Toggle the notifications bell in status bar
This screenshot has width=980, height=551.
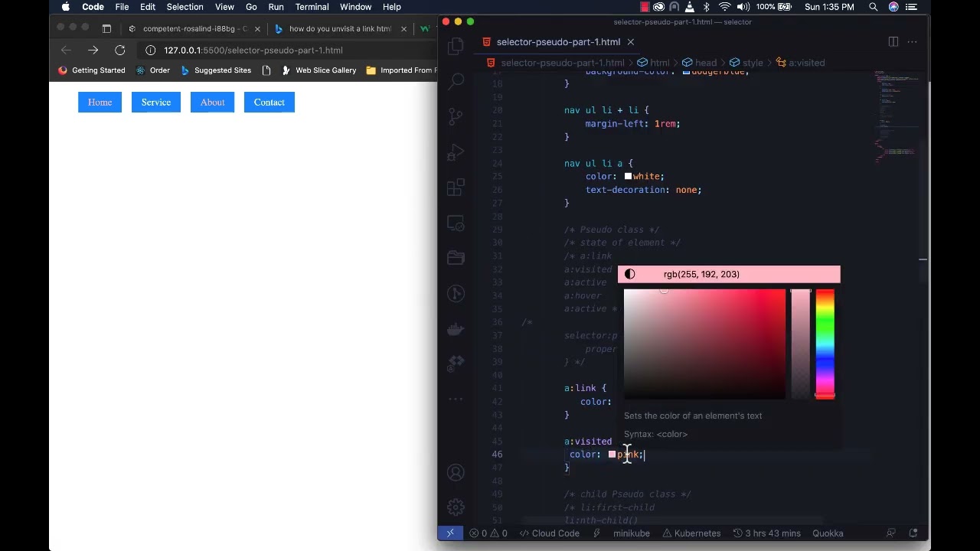pyautogui.click(x=913, y=533)
